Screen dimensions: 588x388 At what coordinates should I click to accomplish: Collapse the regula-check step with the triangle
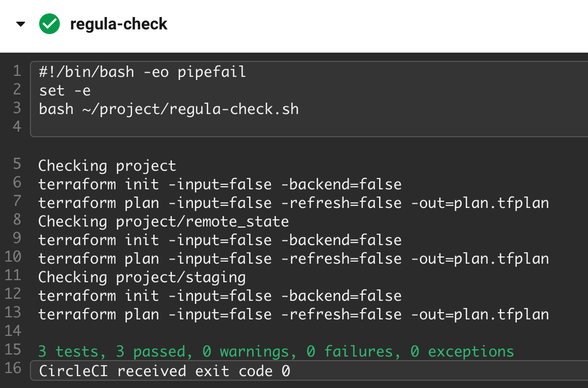tap(21, 24)
